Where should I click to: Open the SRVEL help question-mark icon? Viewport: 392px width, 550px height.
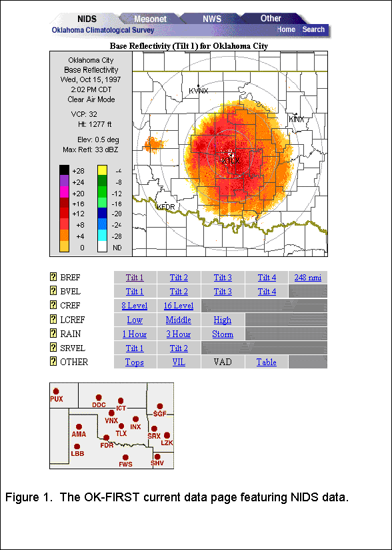point(53,348)
